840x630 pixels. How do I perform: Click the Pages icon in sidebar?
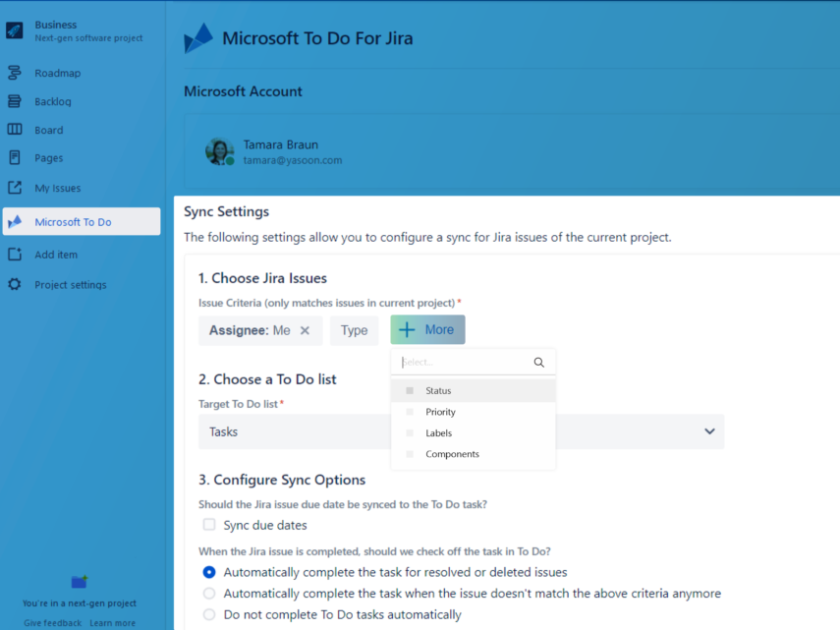coord(15,157)
